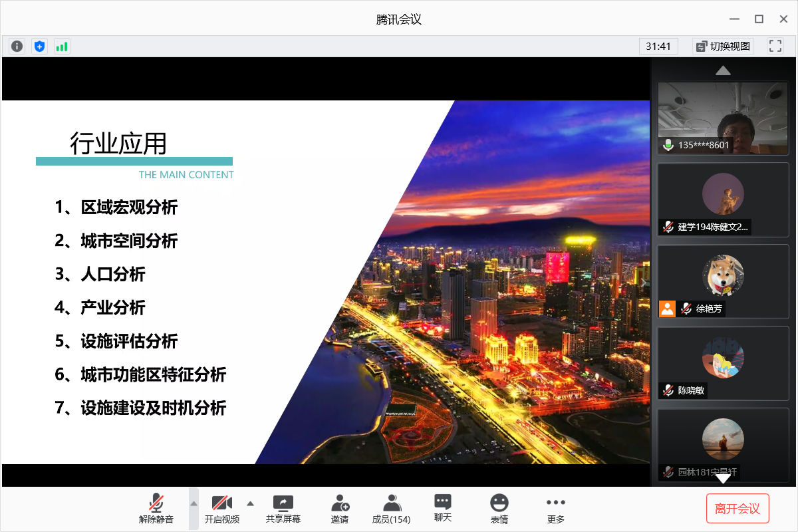The height and width of the screenshot is (532, 798).
Task: Switch layout using 切换视图
Action: pyautogui.click(x=723, y=46)
